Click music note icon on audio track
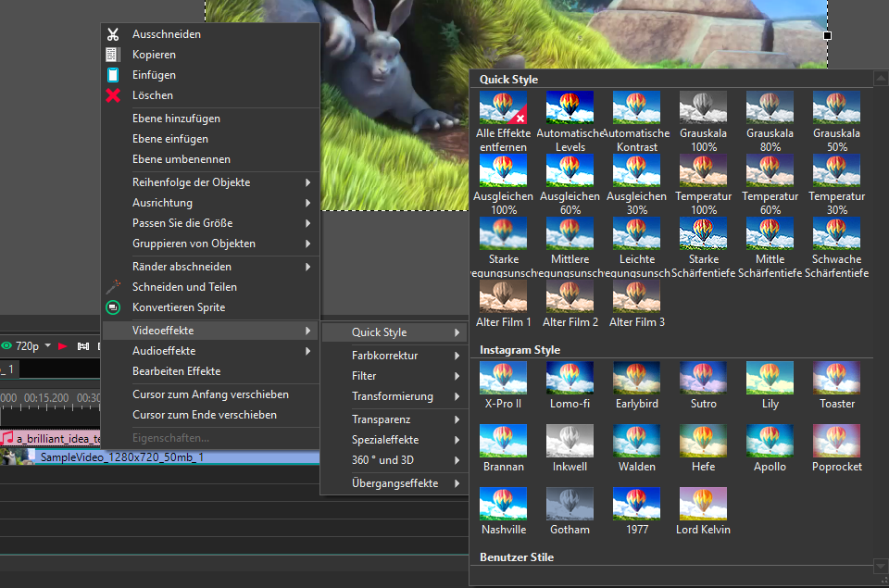 point(7,438)
